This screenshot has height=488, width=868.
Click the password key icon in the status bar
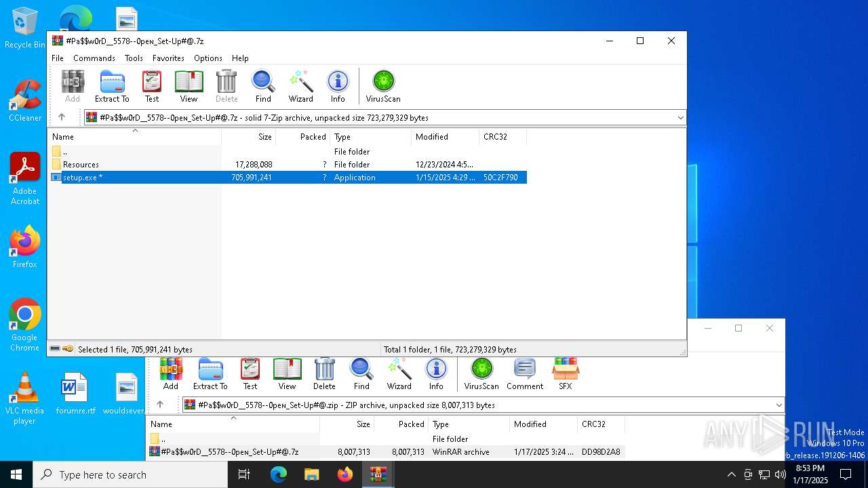point(68,349)
